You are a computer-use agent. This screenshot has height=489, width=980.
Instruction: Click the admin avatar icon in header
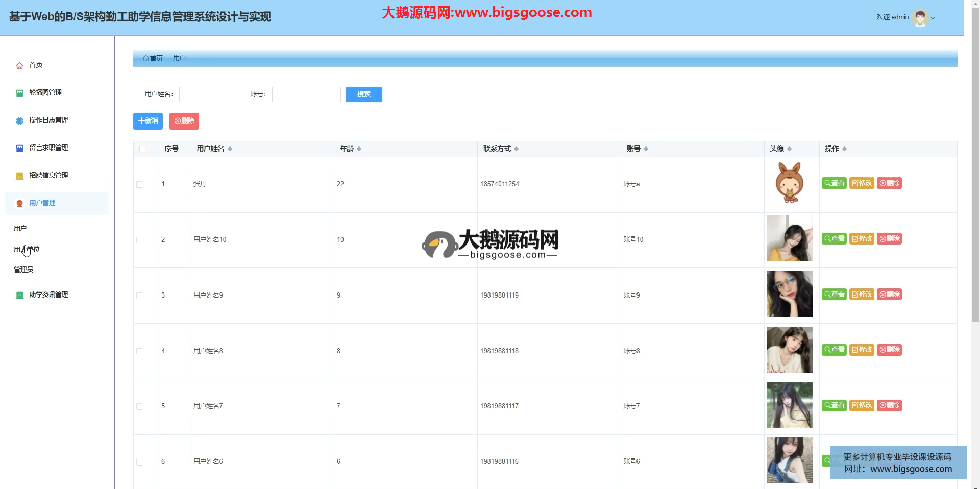point(920,18)
